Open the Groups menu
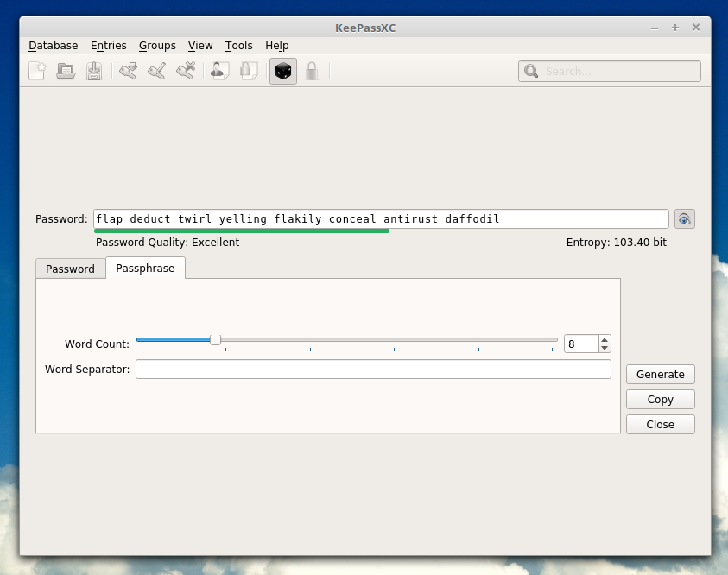This screenshot has height=575, width=728. tap(157, 46)
